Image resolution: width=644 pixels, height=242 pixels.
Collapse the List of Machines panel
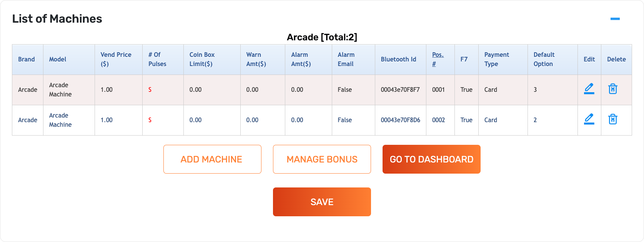(615, 19)
